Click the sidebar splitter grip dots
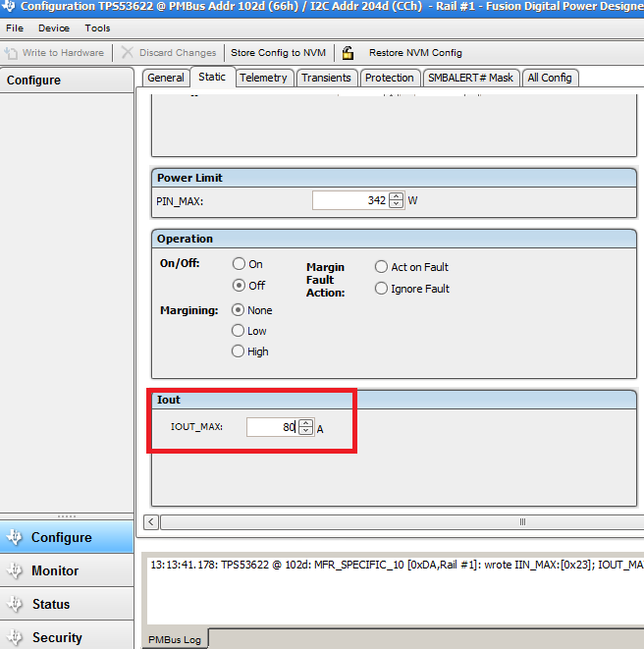Image resolution: width=644 pixels, height=649 pixels. pos(67,516)
